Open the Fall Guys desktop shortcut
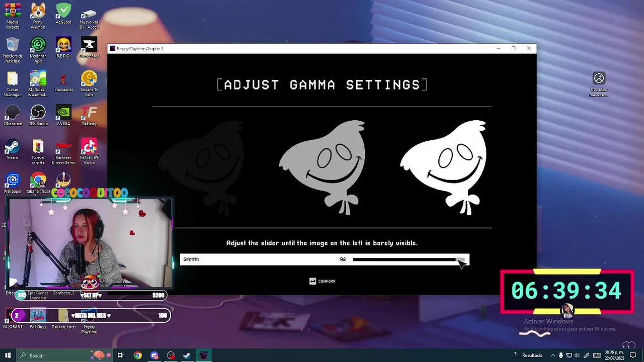The height and width of the screenshot is (362, 644). (38, 319)
